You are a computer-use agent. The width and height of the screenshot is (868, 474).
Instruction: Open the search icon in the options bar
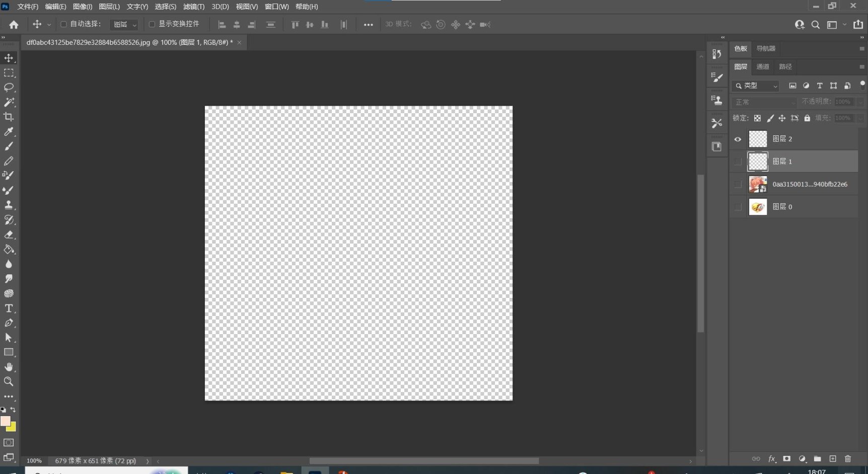(816, 24)
